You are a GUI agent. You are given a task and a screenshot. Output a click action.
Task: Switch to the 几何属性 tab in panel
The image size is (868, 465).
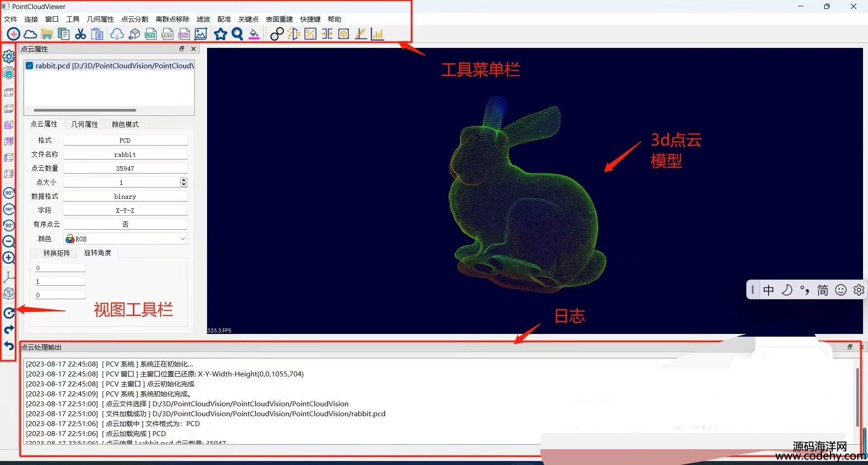tap(85, 124)
